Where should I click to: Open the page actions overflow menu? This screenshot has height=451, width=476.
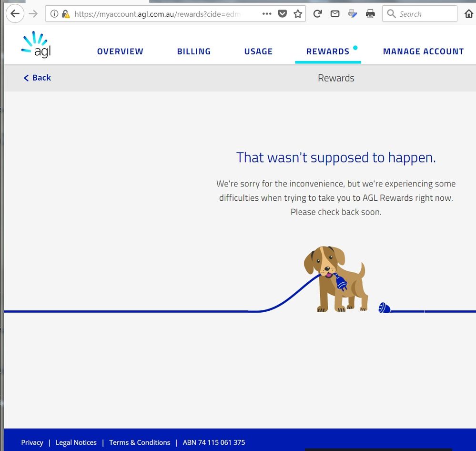coord(267,14)
